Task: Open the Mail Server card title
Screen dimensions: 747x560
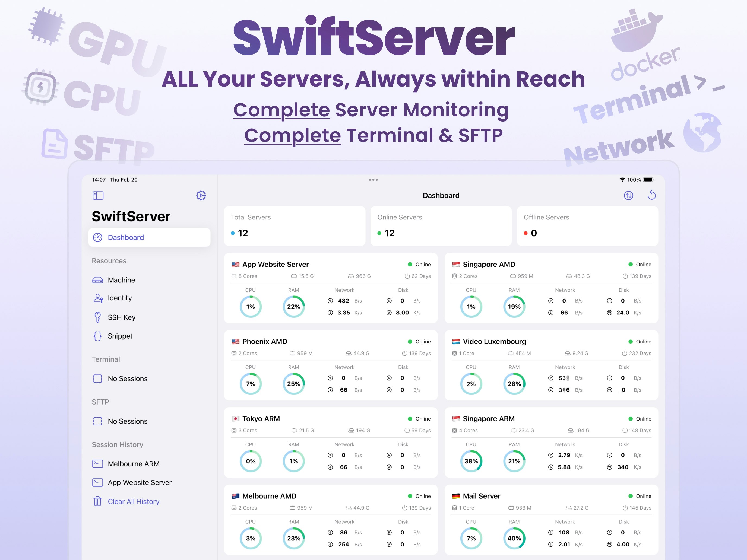Action: point(482,496)
